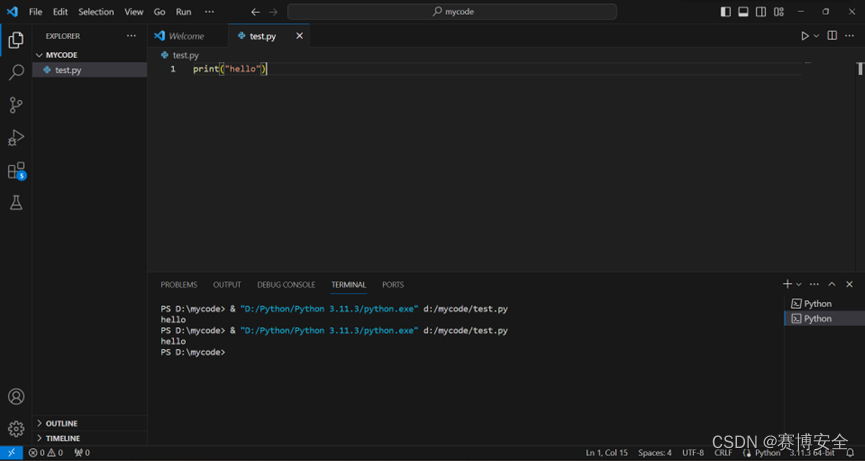The height and width of the screenshot is (461, 865).
Task: Expand the OUTLINE section
Action: pyautogui.click(x=61, y=424)
